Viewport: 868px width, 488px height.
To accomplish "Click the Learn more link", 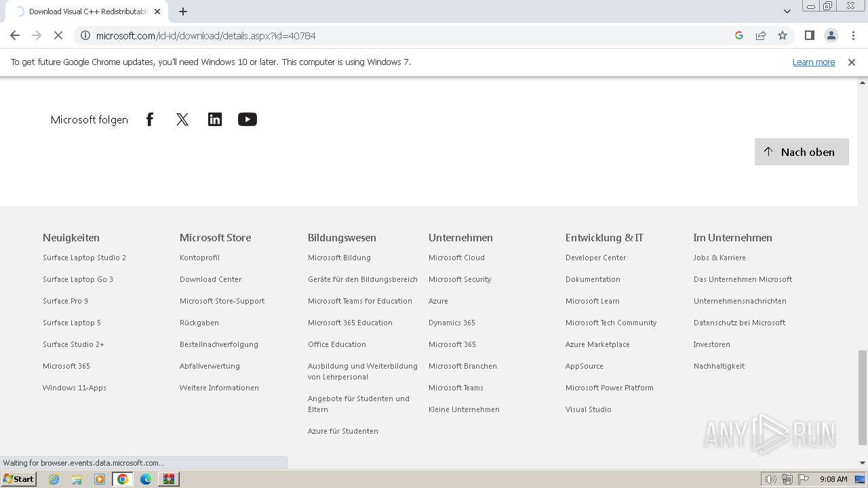I will coord(814,62).
